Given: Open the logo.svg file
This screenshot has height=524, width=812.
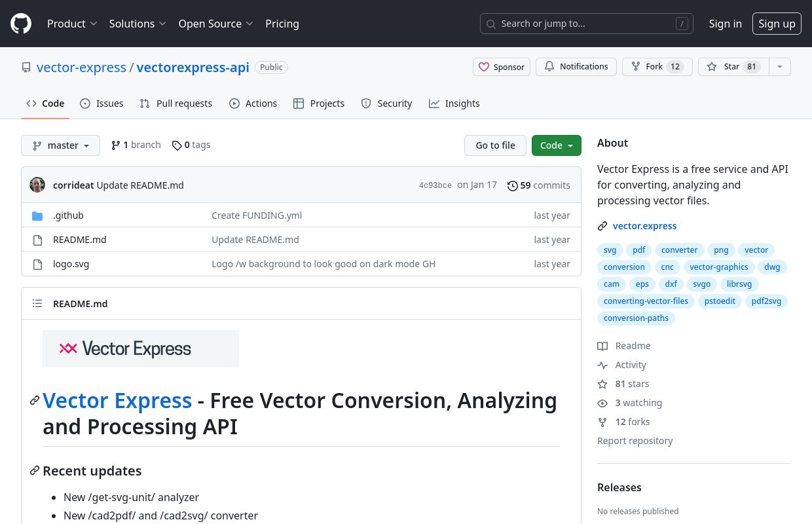Looking at the screenshot, I should (x=71, y=264).
